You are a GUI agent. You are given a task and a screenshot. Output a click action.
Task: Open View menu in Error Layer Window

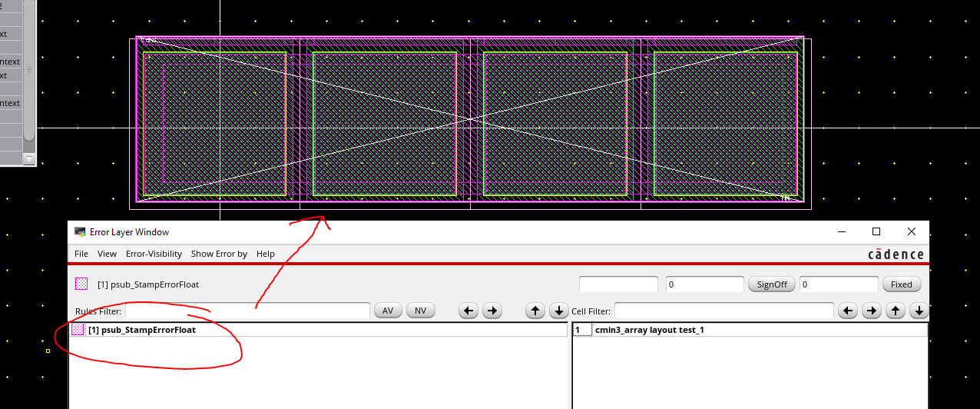[107, 254]
